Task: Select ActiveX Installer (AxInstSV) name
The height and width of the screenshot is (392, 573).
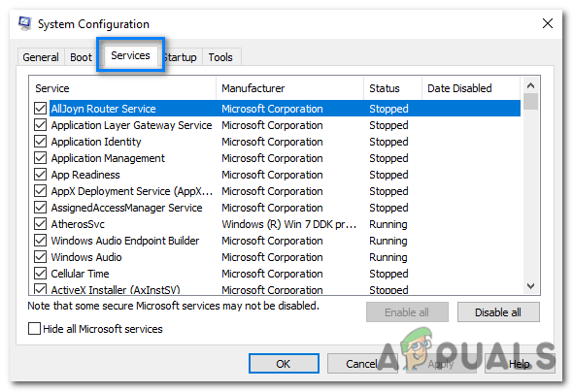Action: 116,289
